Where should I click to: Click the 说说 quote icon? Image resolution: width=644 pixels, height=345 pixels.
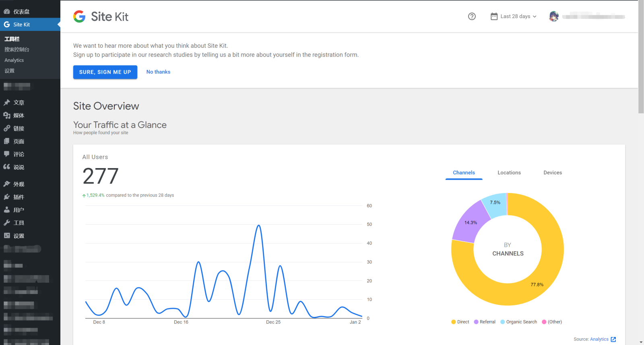point(7,167)
